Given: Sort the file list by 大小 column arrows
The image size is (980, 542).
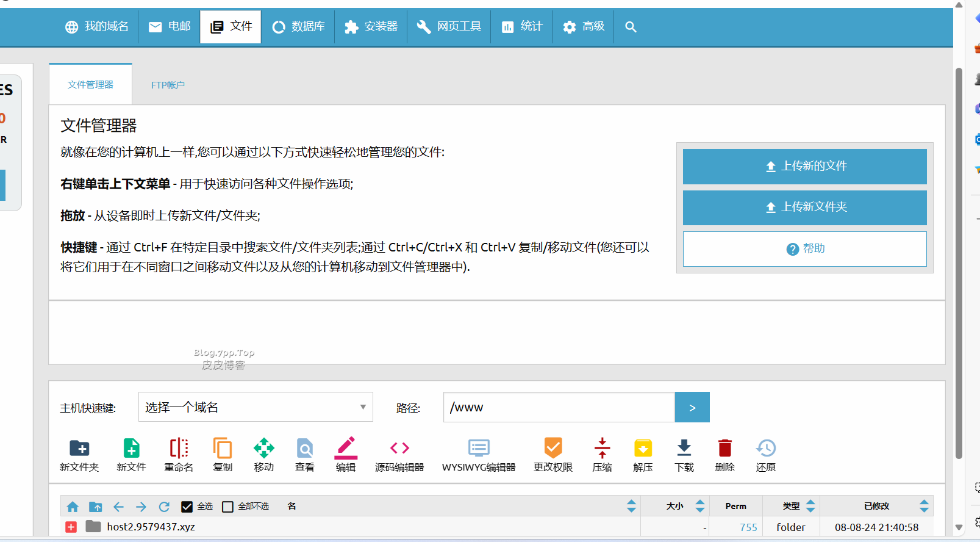Looking at the screenshot, I should pos(700,506).
